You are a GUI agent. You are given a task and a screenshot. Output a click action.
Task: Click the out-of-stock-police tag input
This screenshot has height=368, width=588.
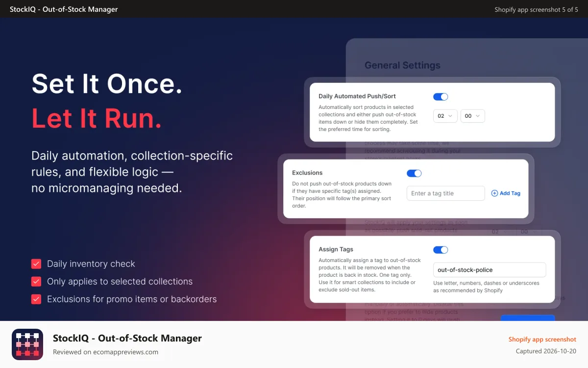490,270
